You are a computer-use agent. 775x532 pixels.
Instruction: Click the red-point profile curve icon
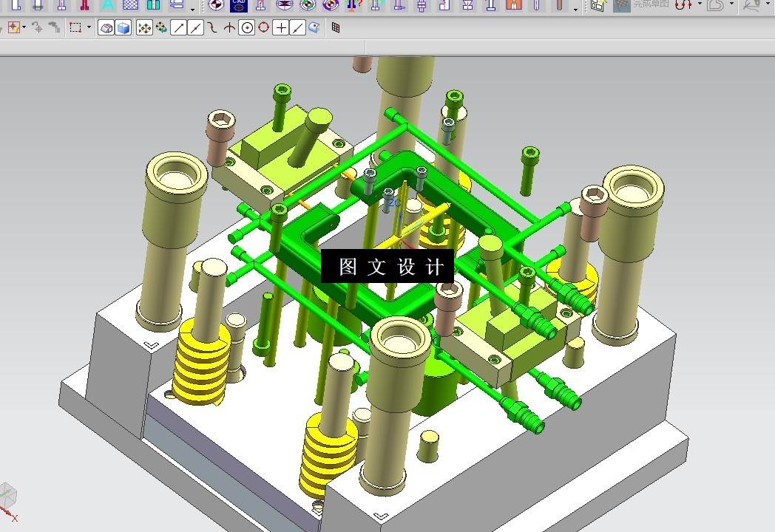(683, 5)
